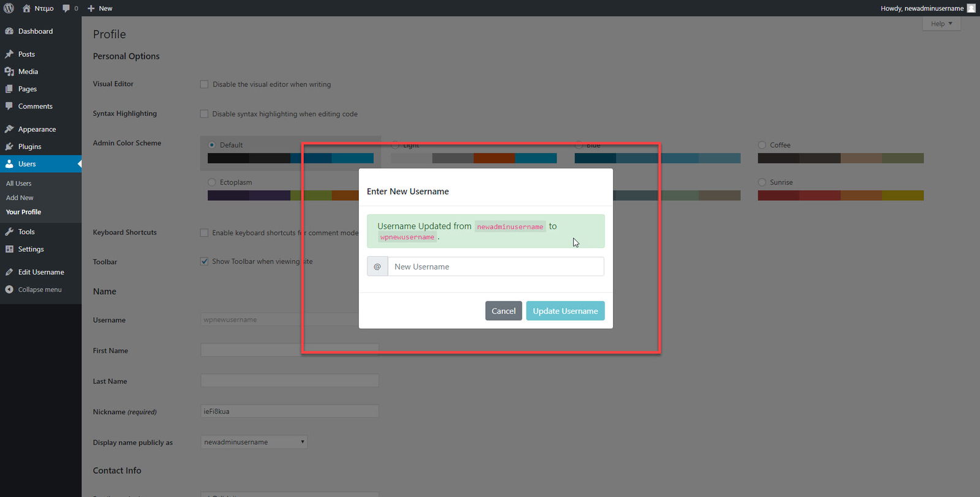This screenshot has width=980, height=497.
Task: Click the @ symbol beside New Username
Action: 377,267
